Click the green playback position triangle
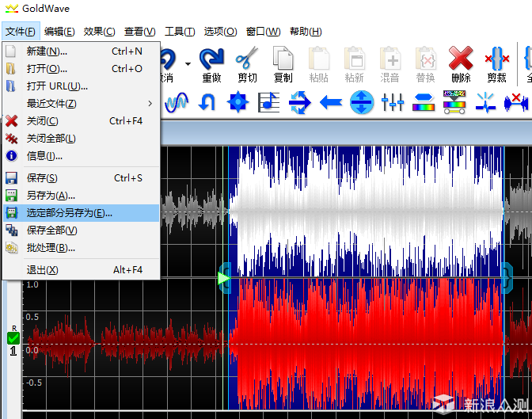The image size is (532, 419). [223, 279]
